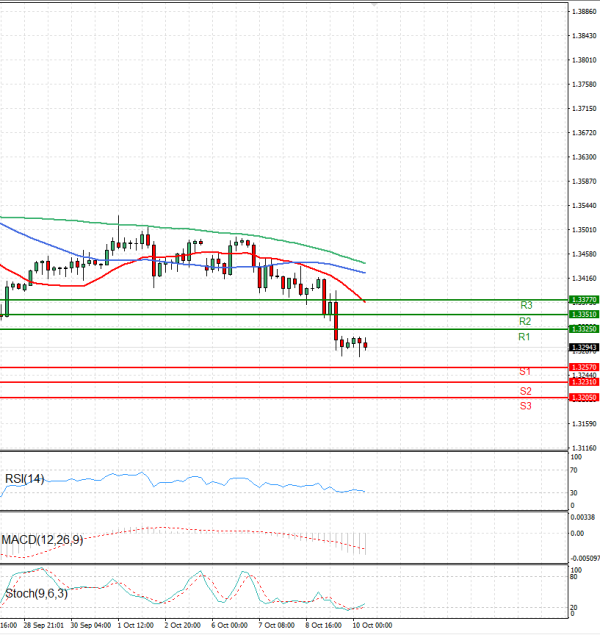Click the 1 Oct 12:00 time marker
The width and height of the screenshot is (600, 635).
click(134, 624)
